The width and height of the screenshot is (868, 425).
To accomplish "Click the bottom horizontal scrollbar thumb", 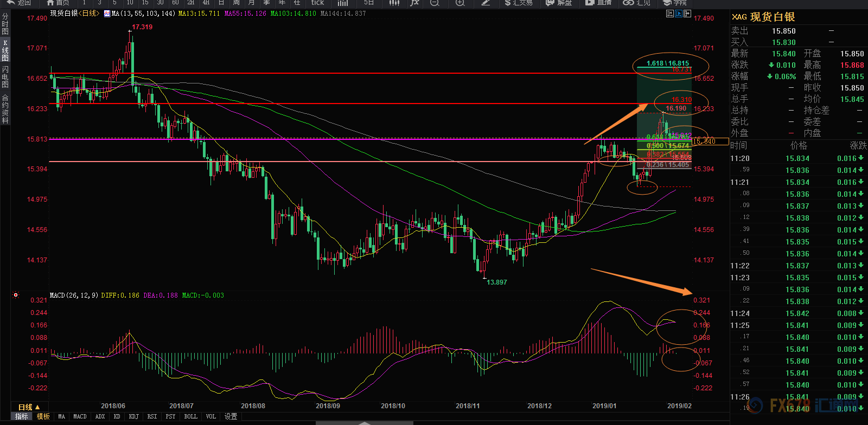I will click(363, 423).
